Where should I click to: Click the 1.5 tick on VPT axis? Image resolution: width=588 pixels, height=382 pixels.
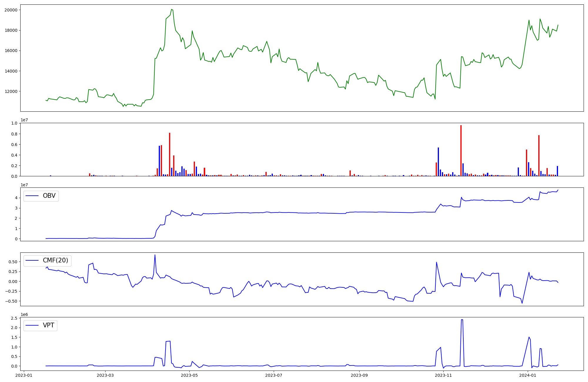coord(14,337)
